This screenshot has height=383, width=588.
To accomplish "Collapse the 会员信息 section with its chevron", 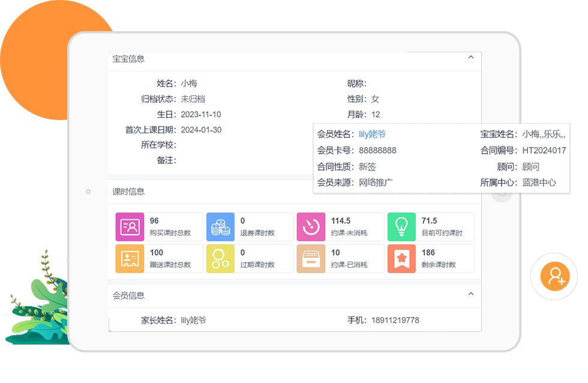I will [471, 294].
